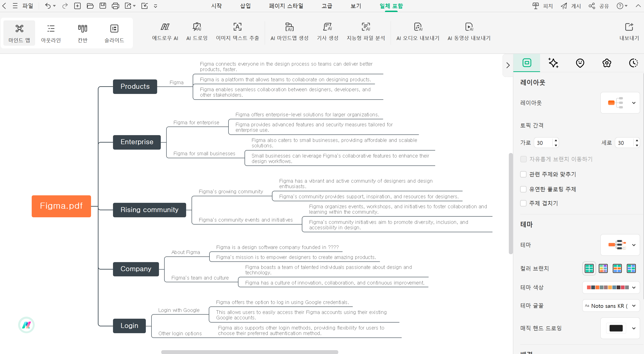The image size is (644, 354).
Task: Toggle 자유롭게 브랜치 이동하기 checkbox
Action: [x=523, y=159]
